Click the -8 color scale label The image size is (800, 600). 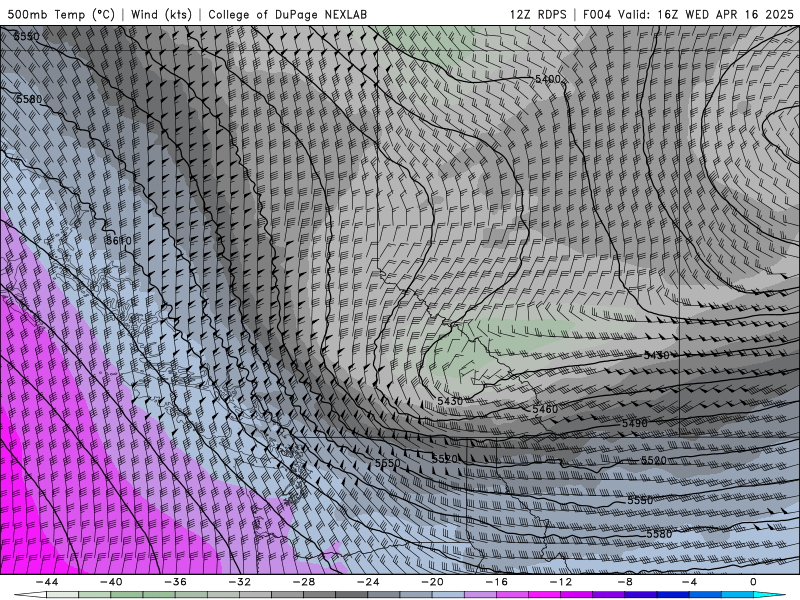click(625, 582)
